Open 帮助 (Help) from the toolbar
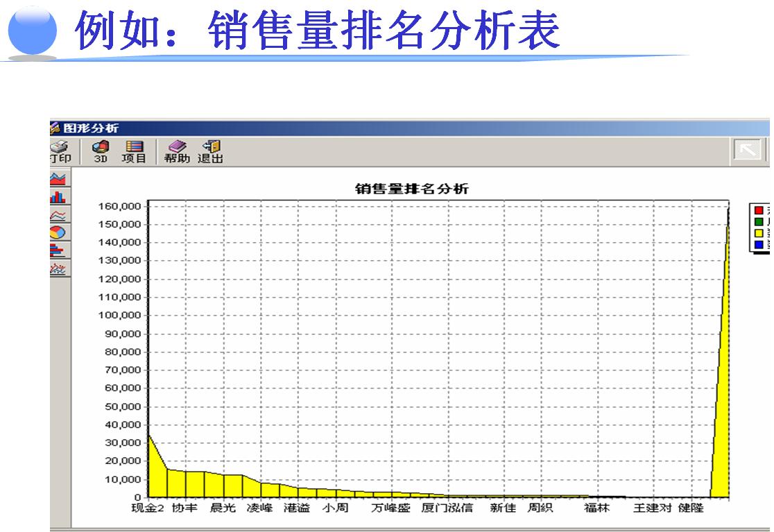This screenshot has width=774, height=532. [x=177, y=151]
